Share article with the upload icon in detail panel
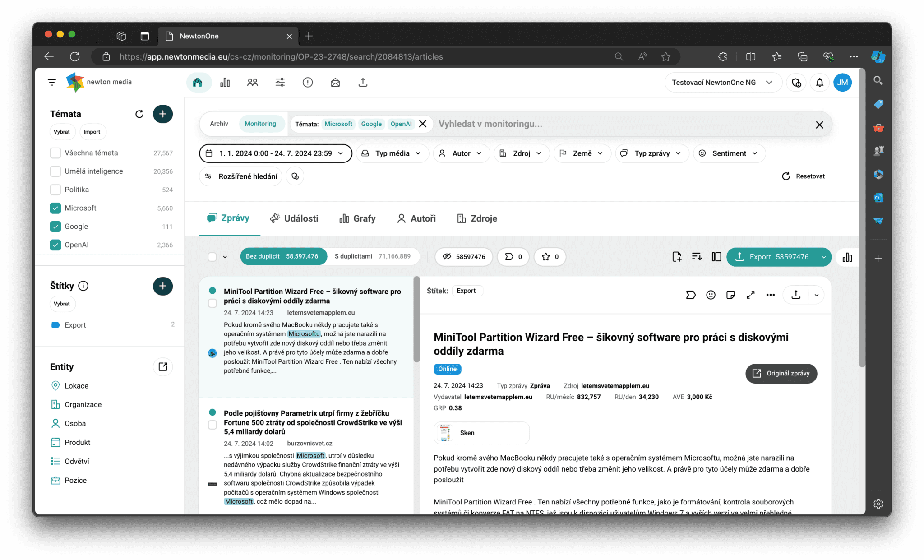 (x=796, y=295)
